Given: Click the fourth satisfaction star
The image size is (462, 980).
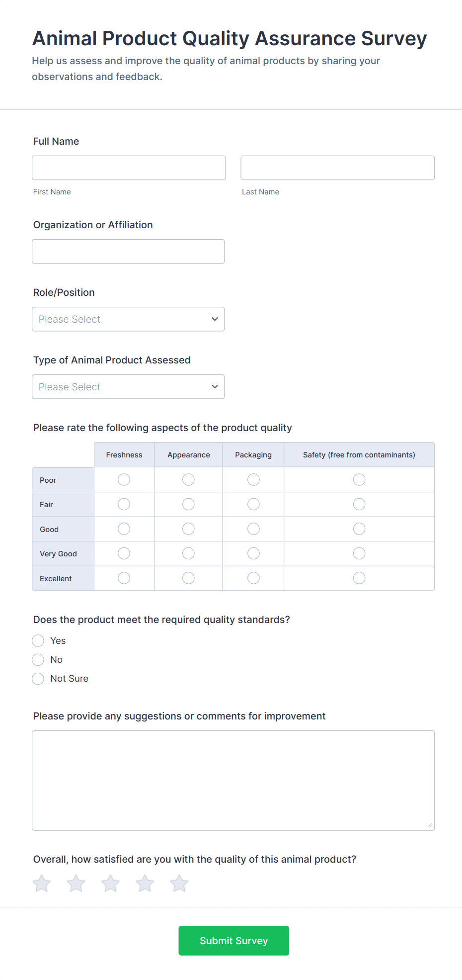Looking at the screenshot, I should click(x=145, y=884).
